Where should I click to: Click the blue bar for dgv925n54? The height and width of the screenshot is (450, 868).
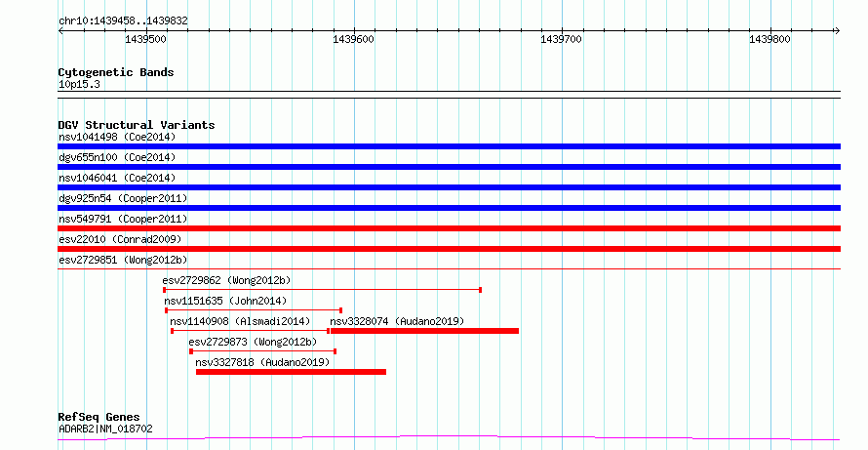(x=449, y=208)
